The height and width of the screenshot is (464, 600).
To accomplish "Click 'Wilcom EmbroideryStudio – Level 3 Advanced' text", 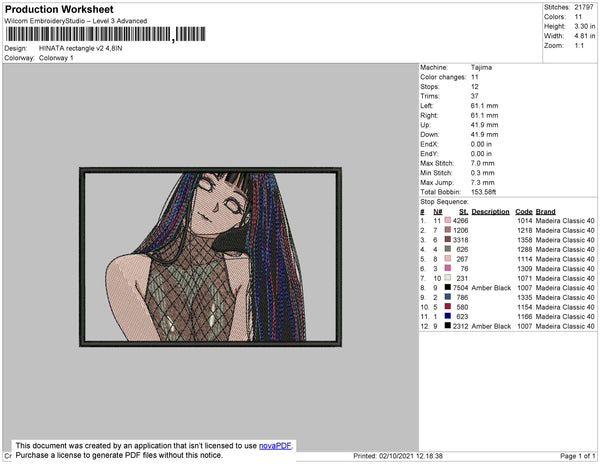I will (76, 21).
